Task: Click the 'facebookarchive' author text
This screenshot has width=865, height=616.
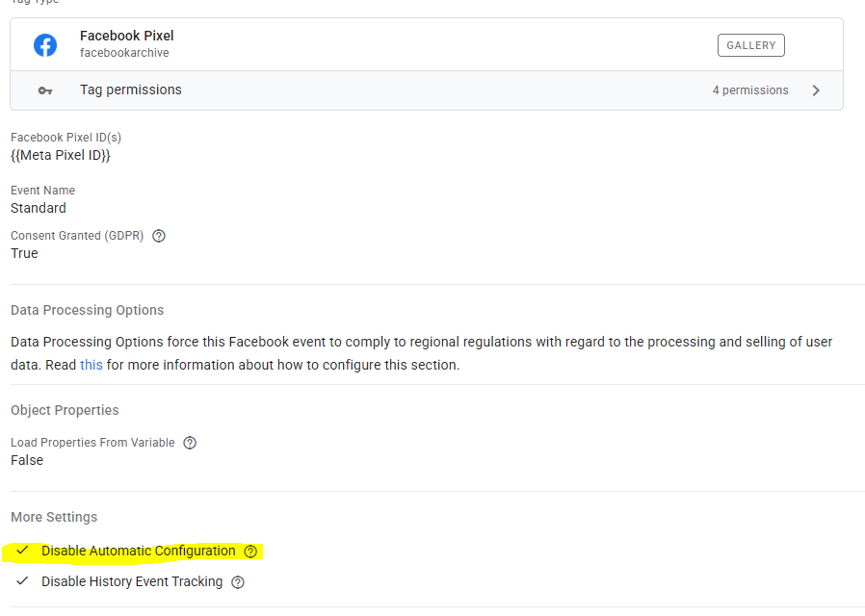Action: [x=124, y=53]
